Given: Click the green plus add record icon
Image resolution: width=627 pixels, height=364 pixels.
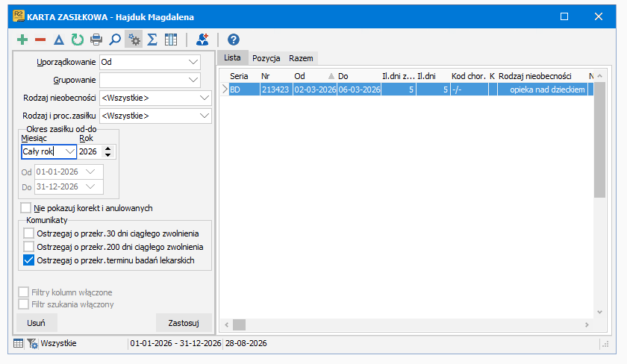Looking at the screenshot, I should [x=22, y=40].
